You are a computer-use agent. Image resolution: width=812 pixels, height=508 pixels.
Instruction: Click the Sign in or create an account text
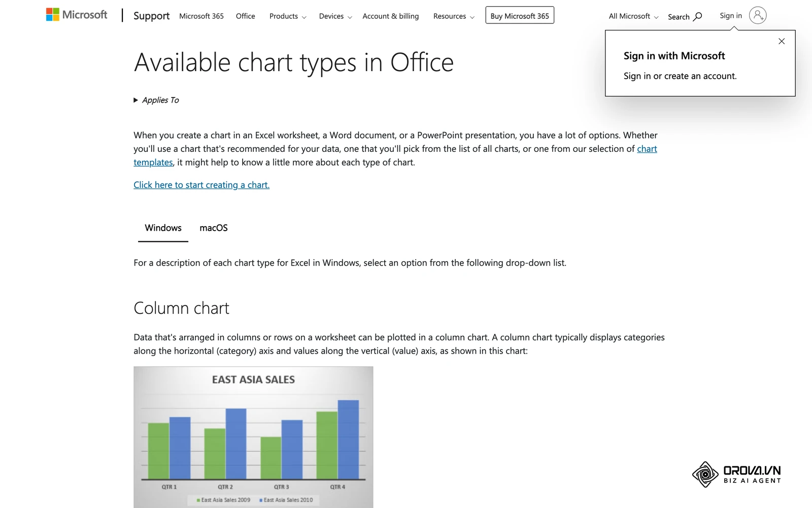(680, 76)
